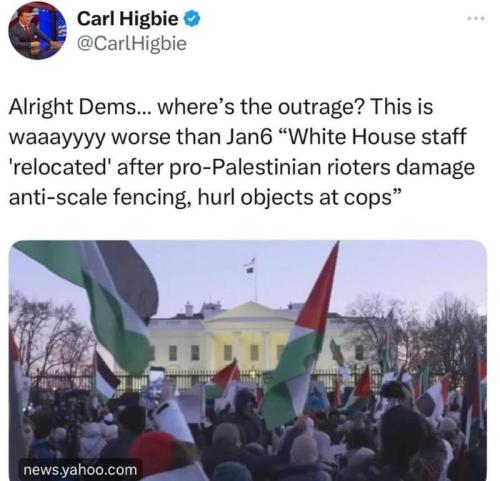Image resolution: width=500 pixels, height=481 pixels.
Task: Click the "where's the outrage?" phrase
Action: [x=260, y=107]
